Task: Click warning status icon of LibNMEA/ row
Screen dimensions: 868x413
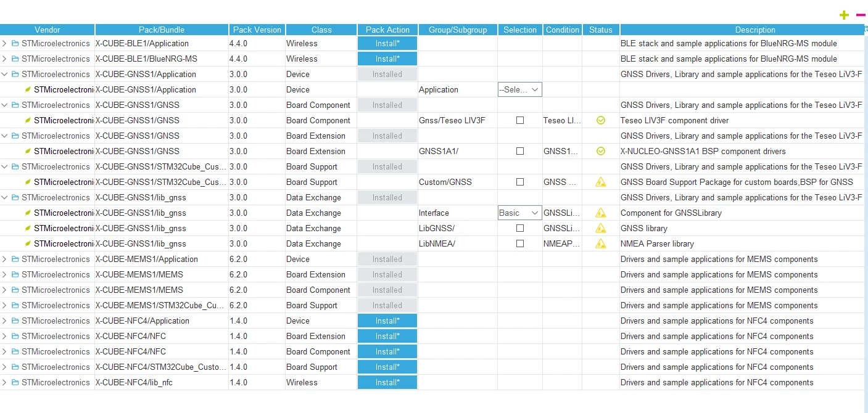Action: [601, 243]
